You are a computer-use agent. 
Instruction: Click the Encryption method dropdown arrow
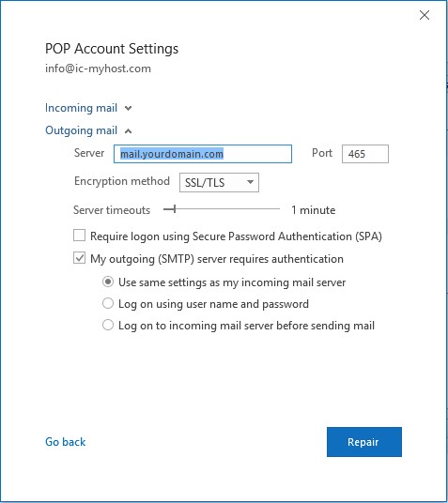[x=250, y=182]
